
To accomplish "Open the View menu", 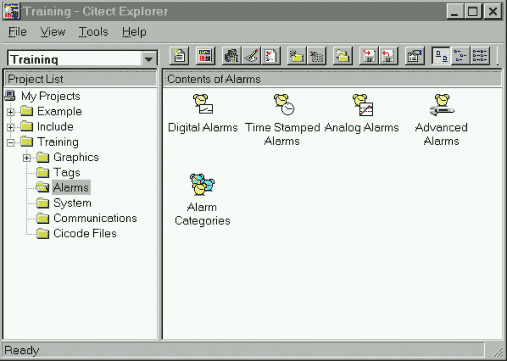I will coord(53,32).
